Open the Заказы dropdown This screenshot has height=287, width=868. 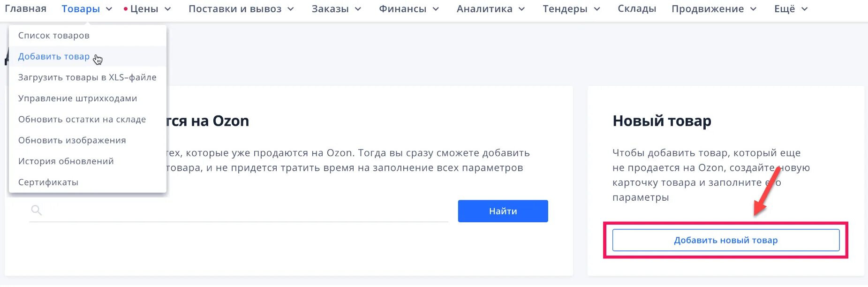(x=336, y=9)
